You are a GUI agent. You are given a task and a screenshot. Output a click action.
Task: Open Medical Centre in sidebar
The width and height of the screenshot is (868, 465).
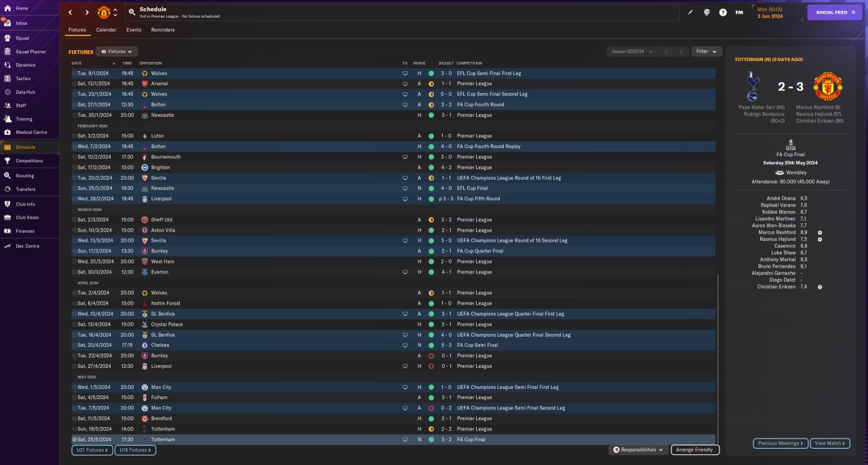coord(29,132)
